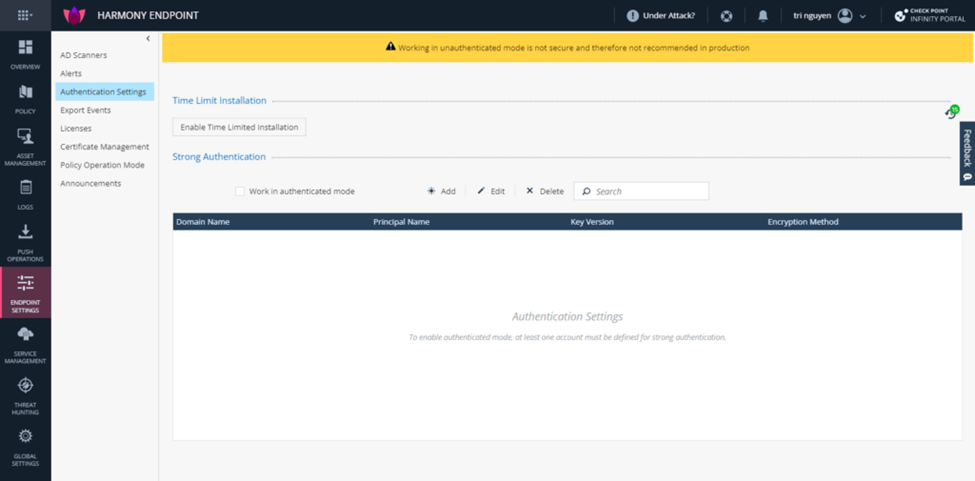Select Authentication Settings menu item
This screenshot has height=481, width=975.
[x=103, y=92]
